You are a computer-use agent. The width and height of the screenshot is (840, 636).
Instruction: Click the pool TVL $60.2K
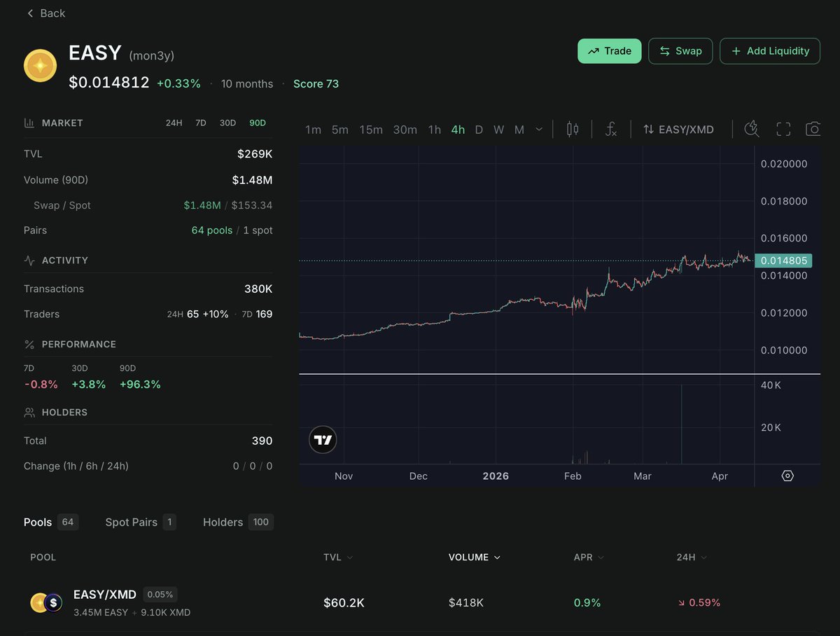tap(344, 602)
